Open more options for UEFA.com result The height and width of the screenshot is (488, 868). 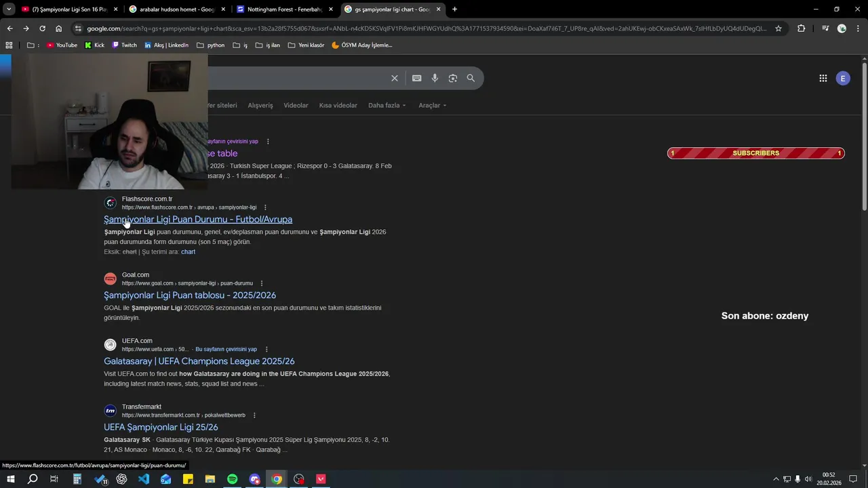[266, 349]
